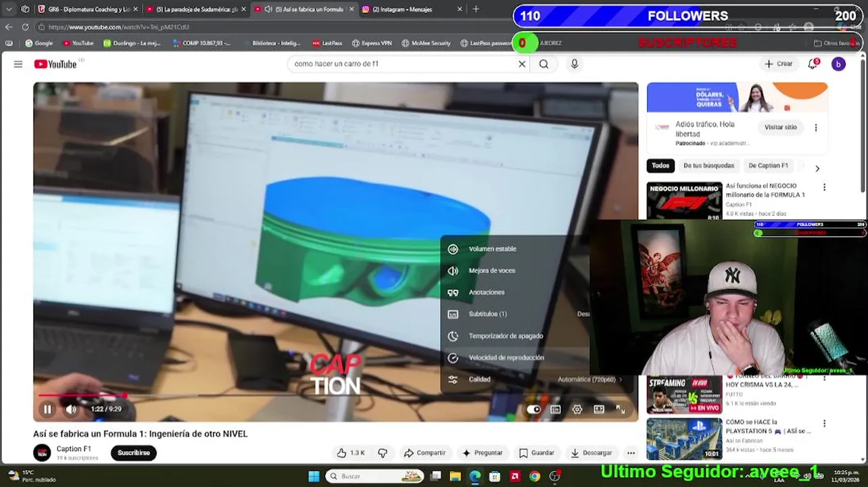Open Windows Start menu

click(x=314, y=476)
